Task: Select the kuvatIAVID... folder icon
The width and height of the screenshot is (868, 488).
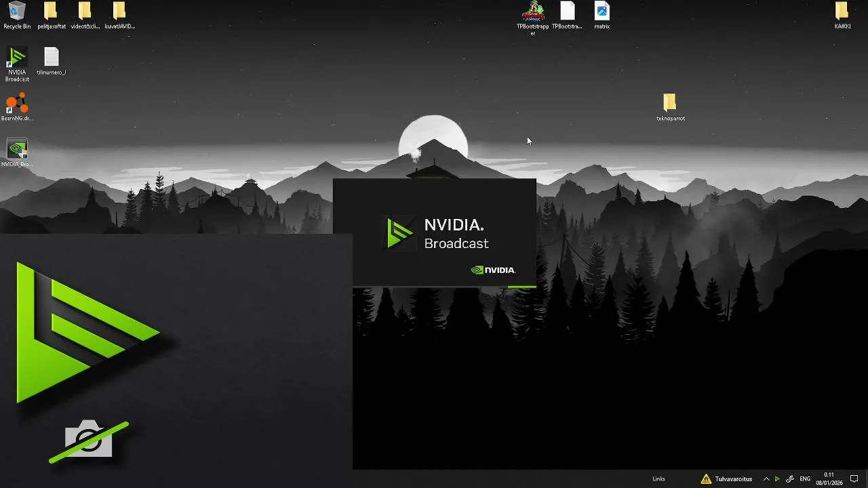Action: 119,16
